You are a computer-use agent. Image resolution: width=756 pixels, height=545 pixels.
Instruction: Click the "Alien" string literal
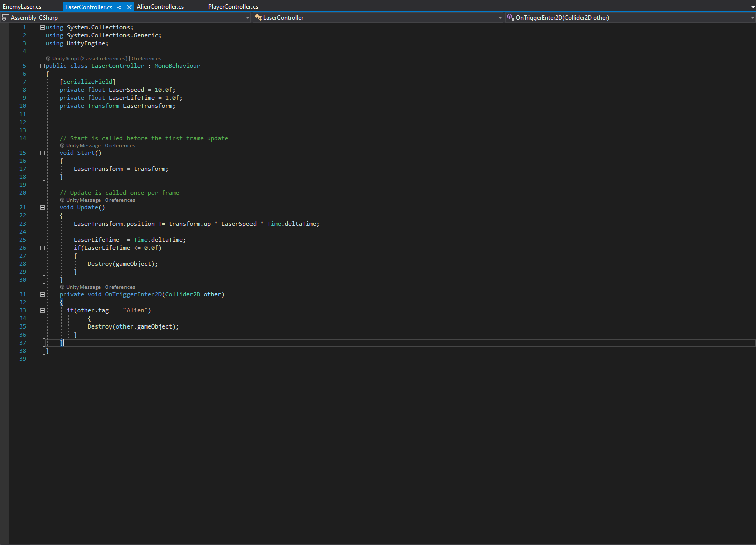click(x=136, y=310)
